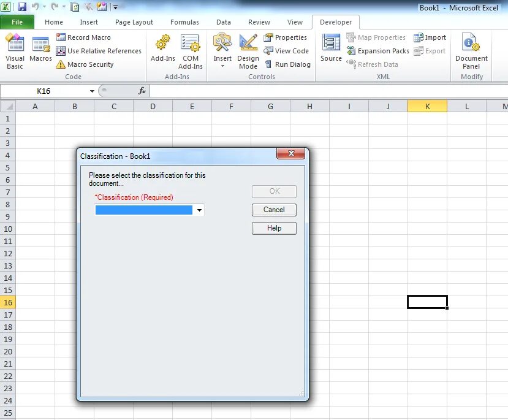Select column F header

(231, 106)
